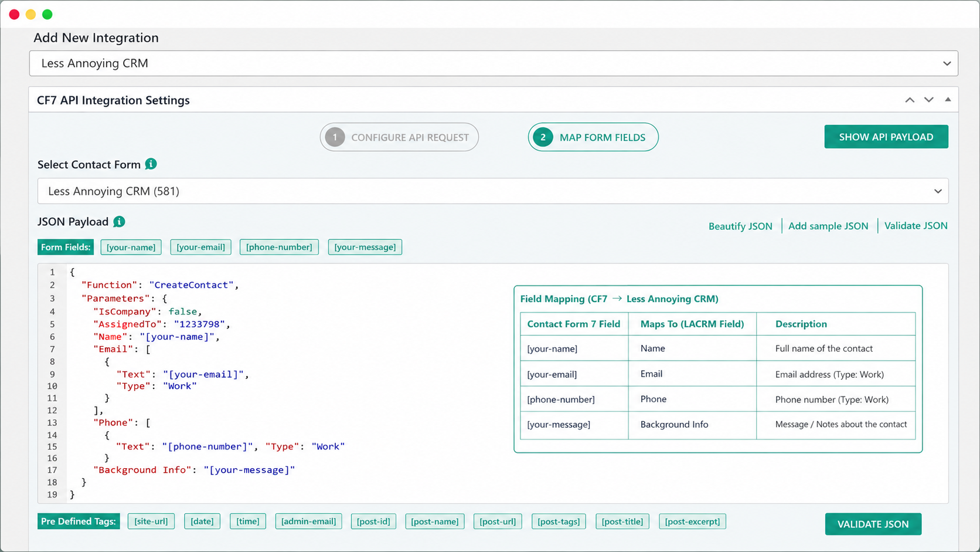
Task: Click Maps To (LACRM Field) column header
Action: pyautogui.click(x=692, y=324)
